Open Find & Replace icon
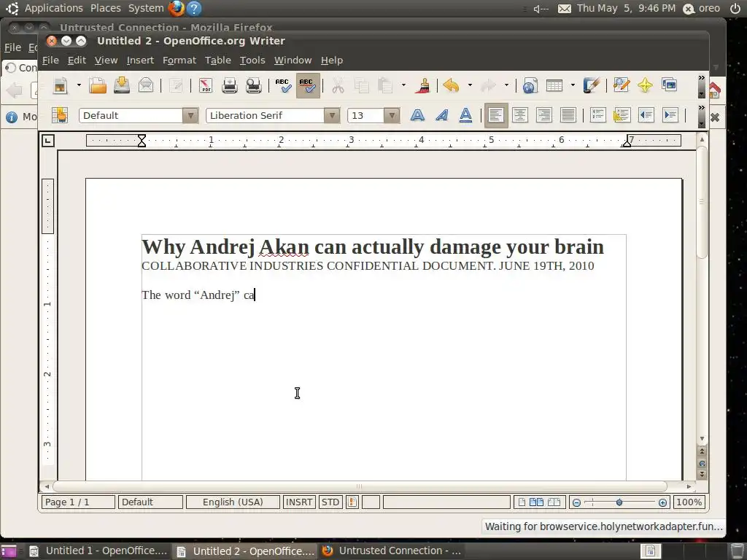Image resolution: width=747 pixels, height=560 pixels. 622,86
